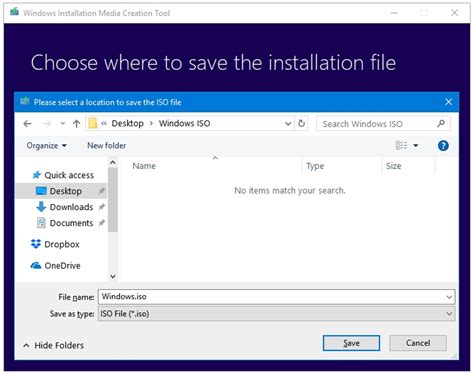Screen dimensions: 474x375
Task: Click the Media Creation Tool title icon
Action: [x=14, y=12]
